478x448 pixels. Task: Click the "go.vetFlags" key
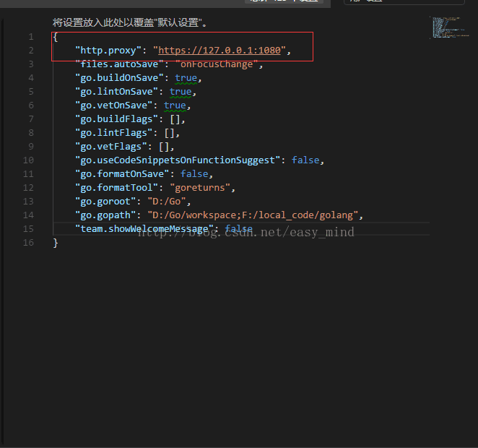coord(111,147)
